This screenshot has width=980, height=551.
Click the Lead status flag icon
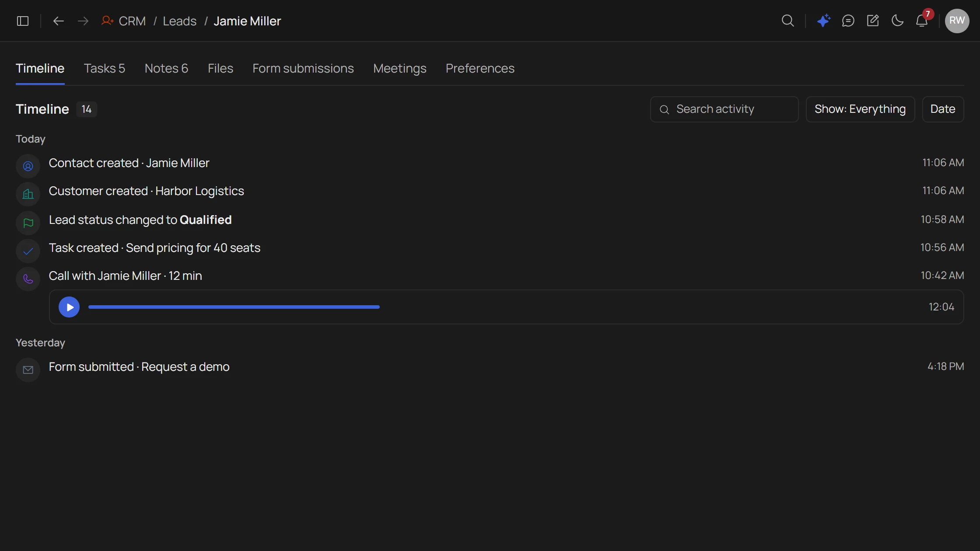pos(28,223)
